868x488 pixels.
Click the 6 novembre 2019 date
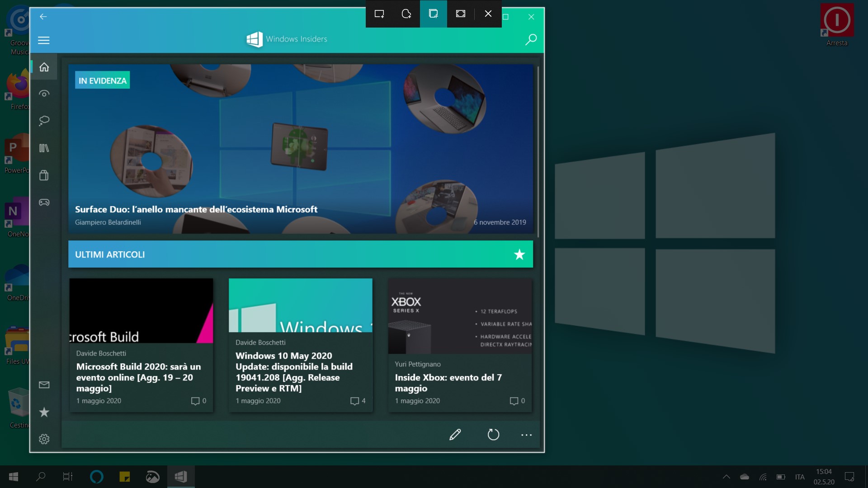tap(500, 222)
